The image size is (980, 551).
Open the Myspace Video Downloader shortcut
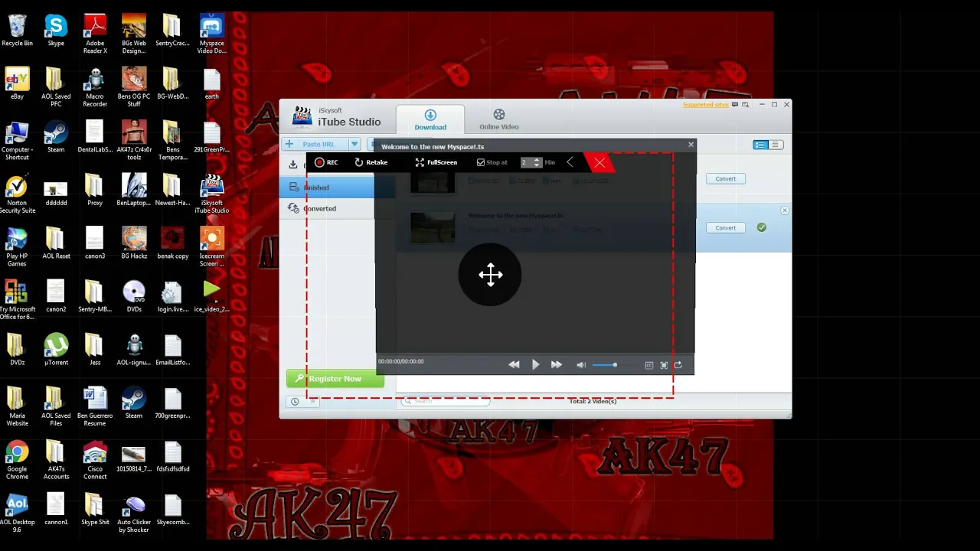(211, 34)
